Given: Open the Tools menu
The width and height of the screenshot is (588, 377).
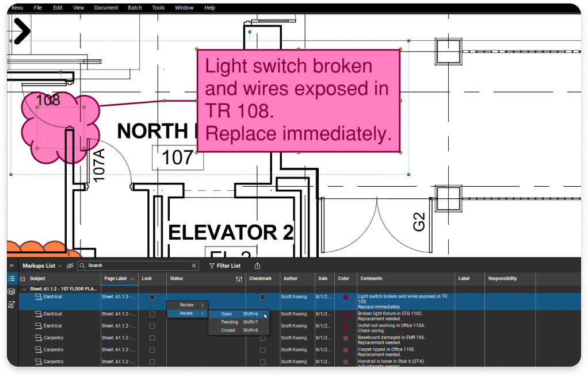Looking at the screenshot, I should (x=158, y=8).
